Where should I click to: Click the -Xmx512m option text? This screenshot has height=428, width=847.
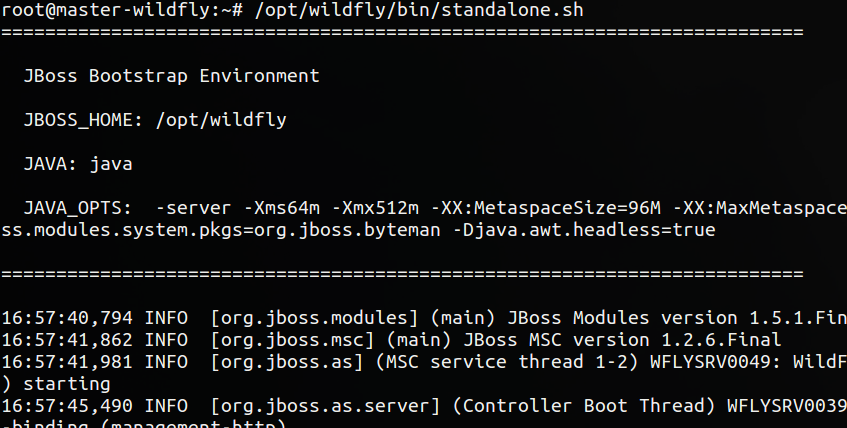pyautogui.click(x=375, y=208)
